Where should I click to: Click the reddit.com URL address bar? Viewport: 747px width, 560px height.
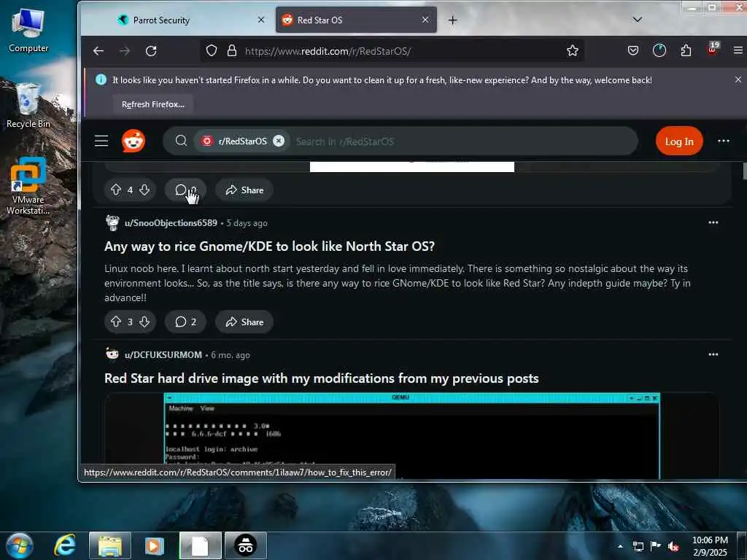tap(391, 51)
